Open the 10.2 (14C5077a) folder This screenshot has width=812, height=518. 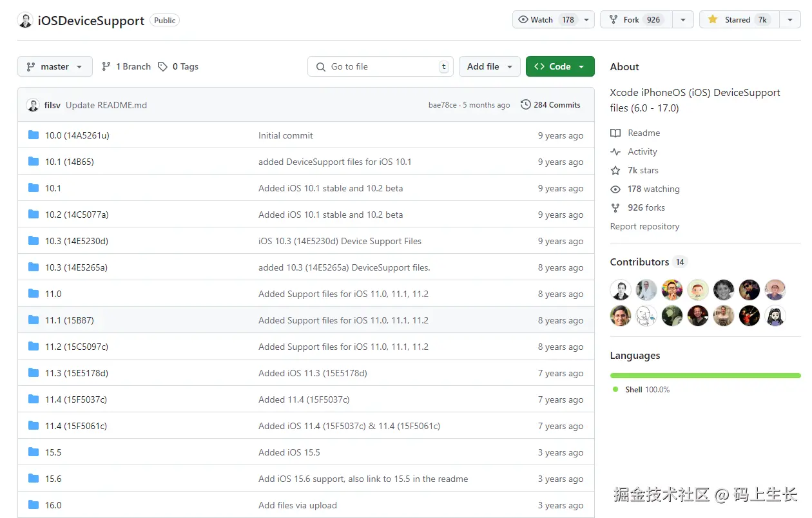tap(77, 215)
